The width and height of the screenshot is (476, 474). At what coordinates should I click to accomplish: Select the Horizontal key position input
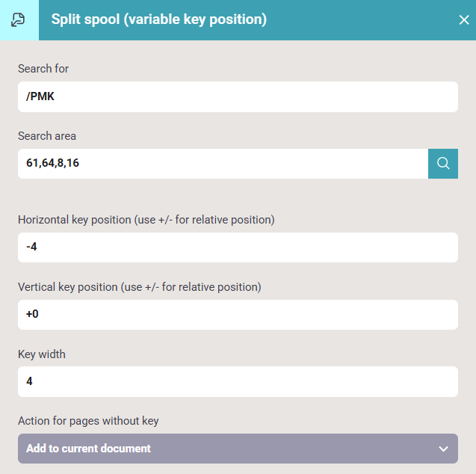[x=238, y=247]
